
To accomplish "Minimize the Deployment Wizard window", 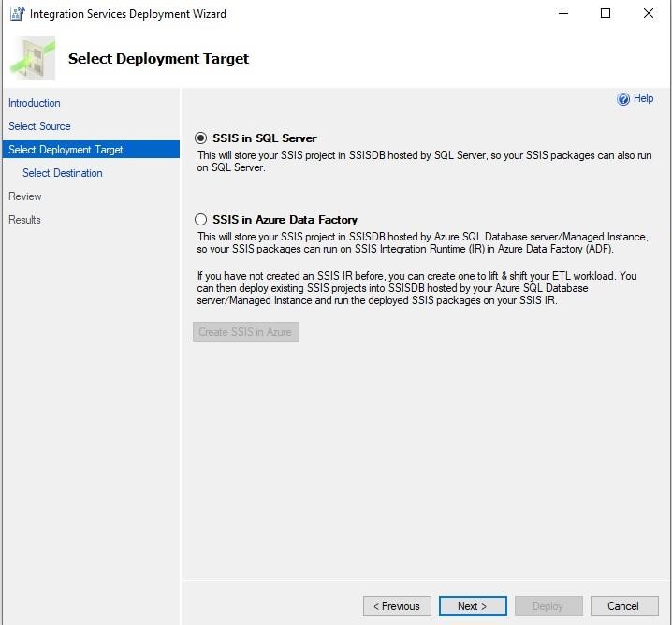I will pyautogui.click(x=563, y=14).
